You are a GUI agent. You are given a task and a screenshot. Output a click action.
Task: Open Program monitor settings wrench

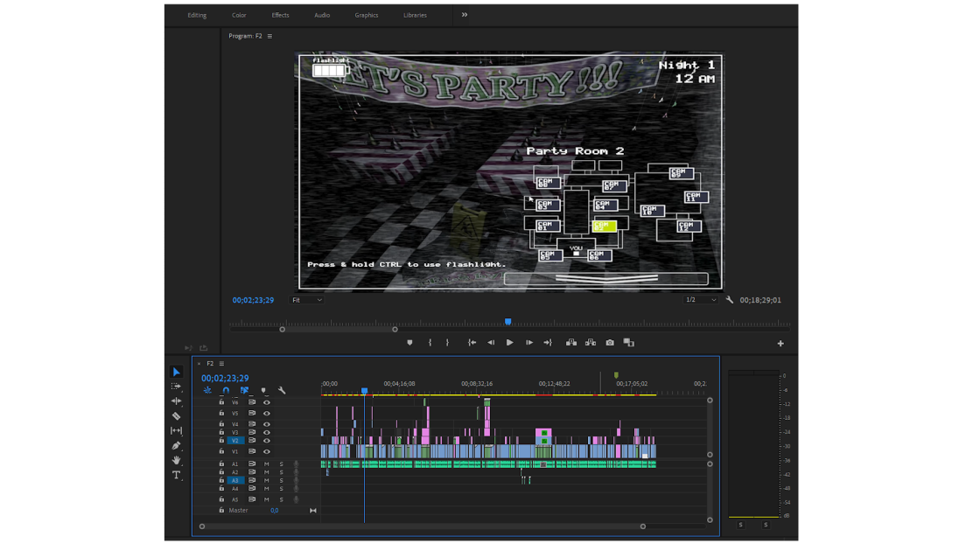[730, 300]
